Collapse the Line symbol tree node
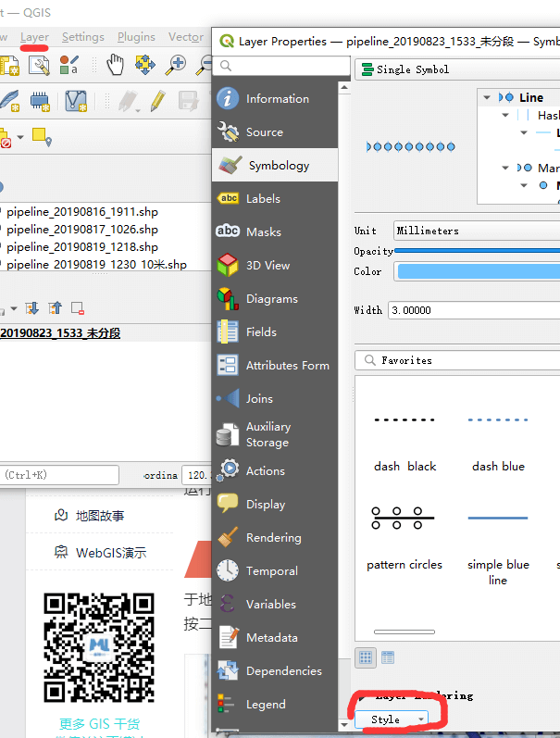This screenshot has width=560, height=738. point(487,97)
